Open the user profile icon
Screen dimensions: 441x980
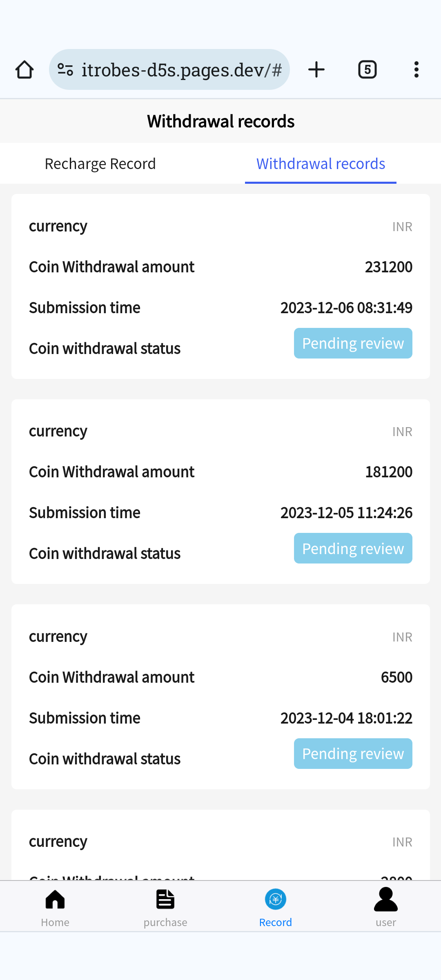point(385,900)
